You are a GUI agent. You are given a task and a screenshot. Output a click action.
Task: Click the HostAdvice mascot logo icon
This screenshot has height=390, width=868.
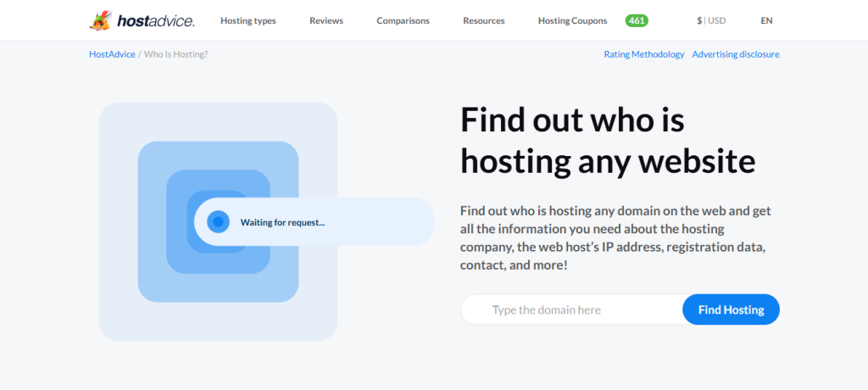tap(100, 20)
